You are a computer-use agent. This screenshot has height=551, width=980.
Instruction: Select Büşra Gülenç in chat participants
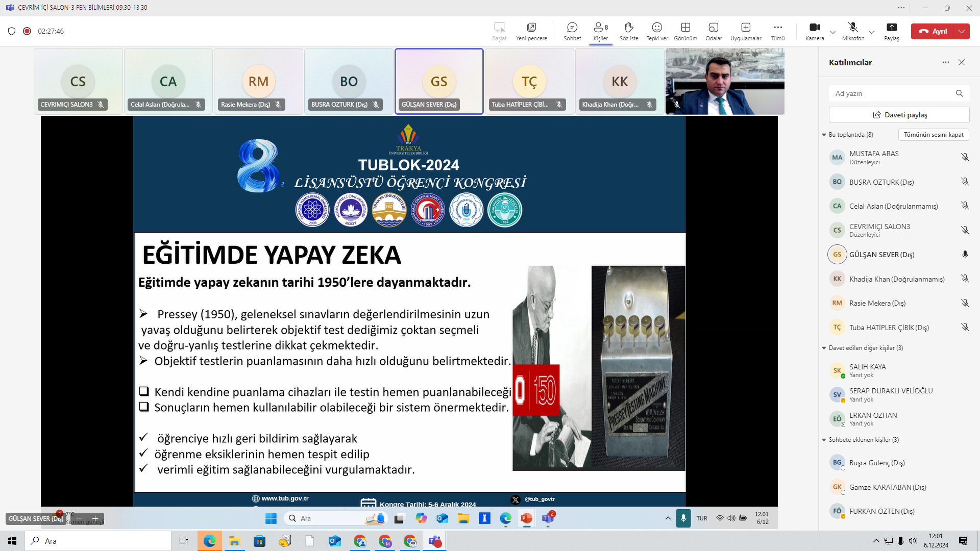(x=898, y=463)
